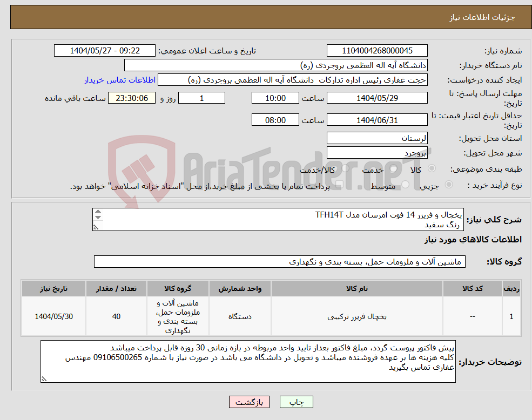Grab resize handle of توضیحات خریدار textarea

[44, 379]
